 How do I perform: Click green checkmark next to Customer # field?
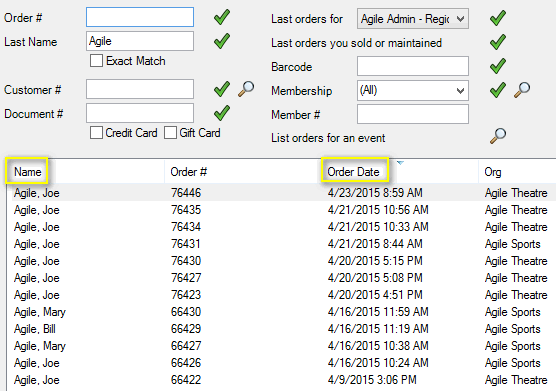pos(222,89)
